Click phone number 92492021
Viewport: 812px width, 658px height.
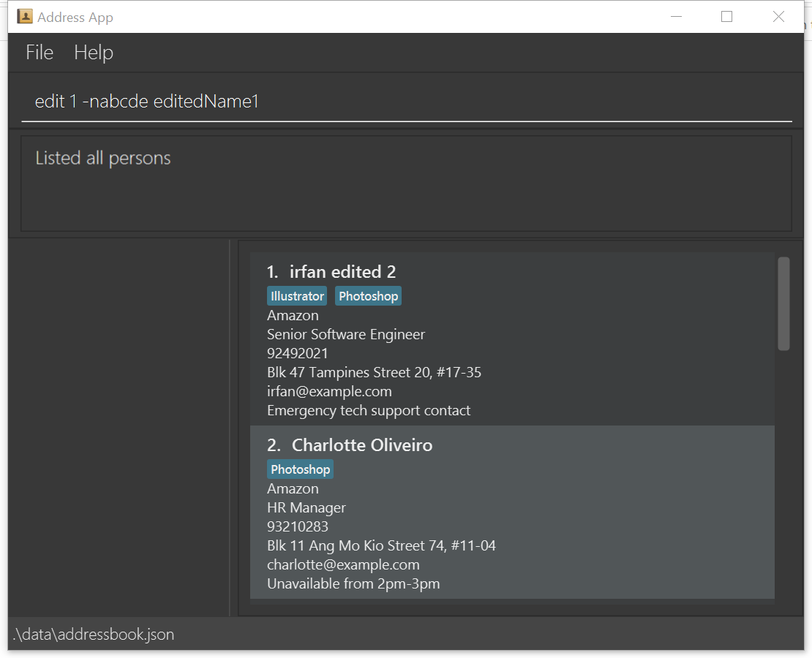coord(297,354)
